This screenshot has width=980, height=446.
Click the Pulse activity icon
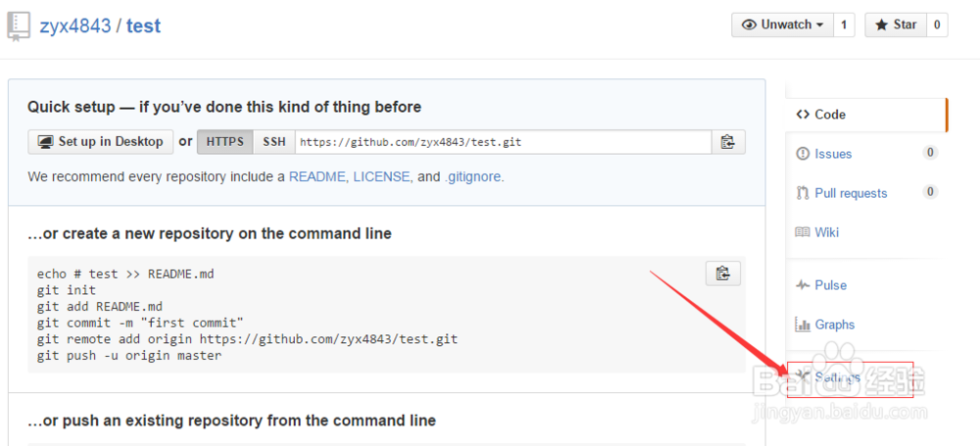[x=804, y=285]
